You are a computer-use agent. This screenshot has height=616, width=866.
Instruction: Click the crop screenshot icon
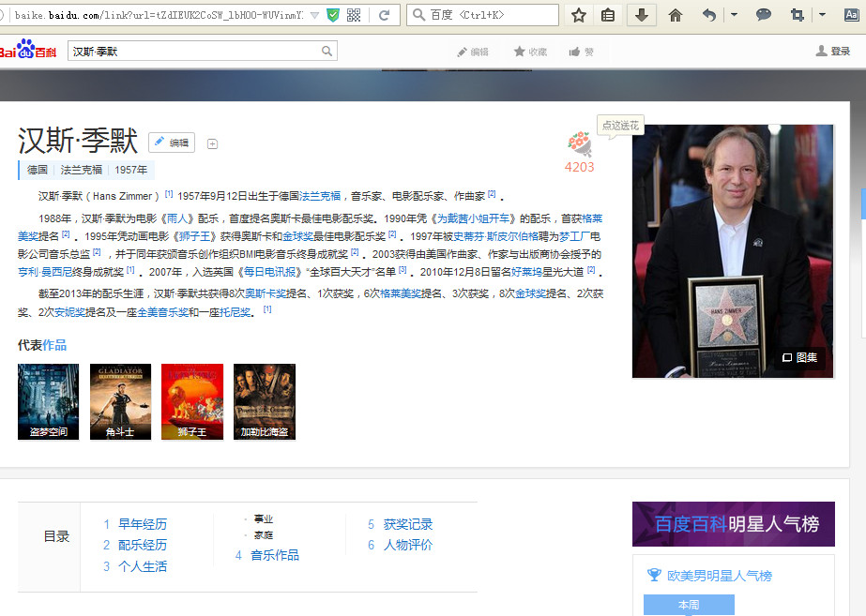click(x=797, y=15)
